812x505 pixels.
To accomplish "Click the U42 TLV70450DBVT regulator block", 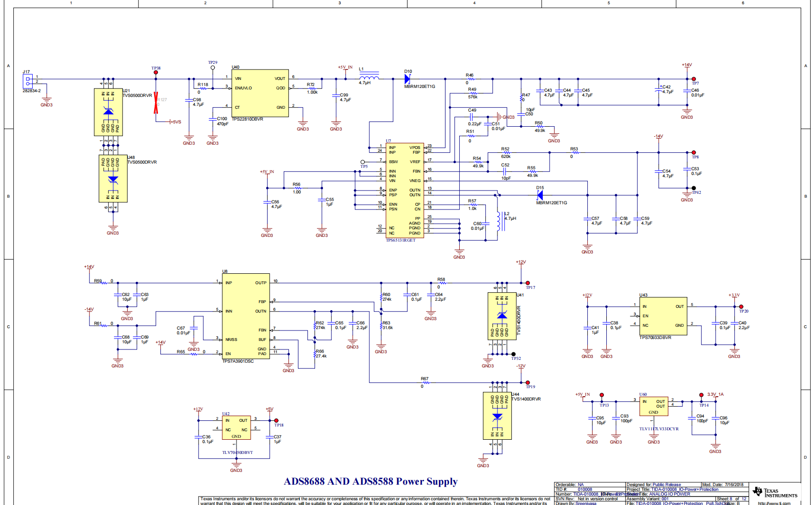I will (236, 427).
